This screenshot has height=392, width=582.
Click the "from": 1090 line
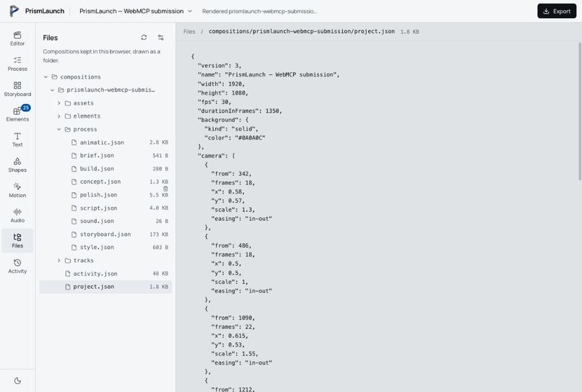(233, 318)
